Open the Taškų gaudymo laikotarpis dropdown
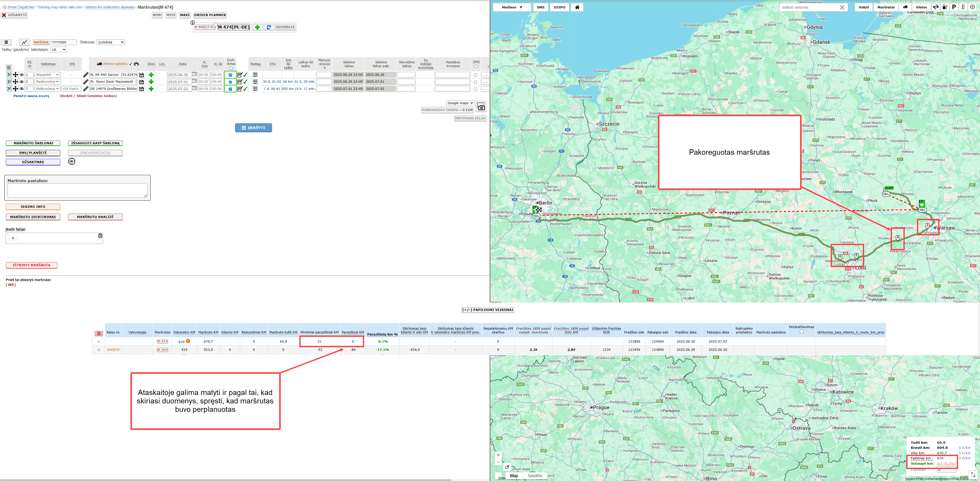 (x=59, y=50)
